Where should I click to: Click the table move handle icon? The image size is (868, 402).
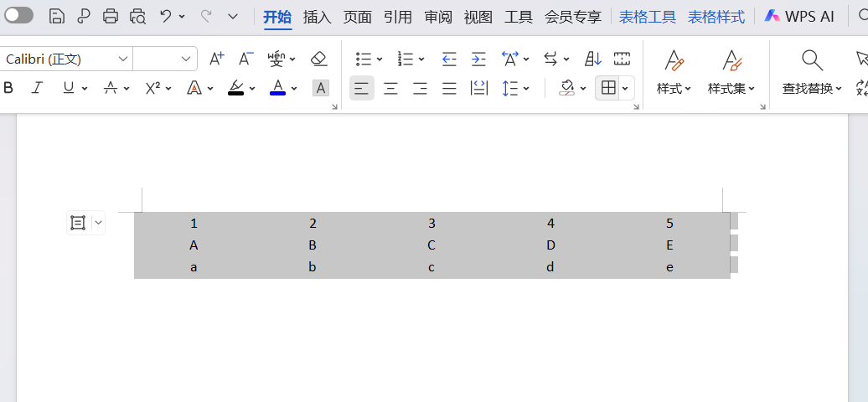[x=77, y=223]
